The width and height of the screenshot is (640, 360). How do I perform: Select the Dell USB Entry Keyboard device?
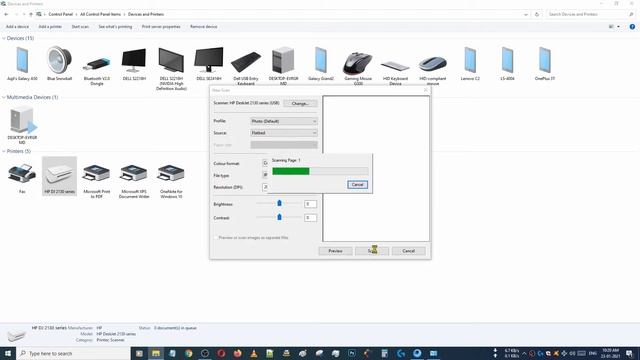pos(246,67)
